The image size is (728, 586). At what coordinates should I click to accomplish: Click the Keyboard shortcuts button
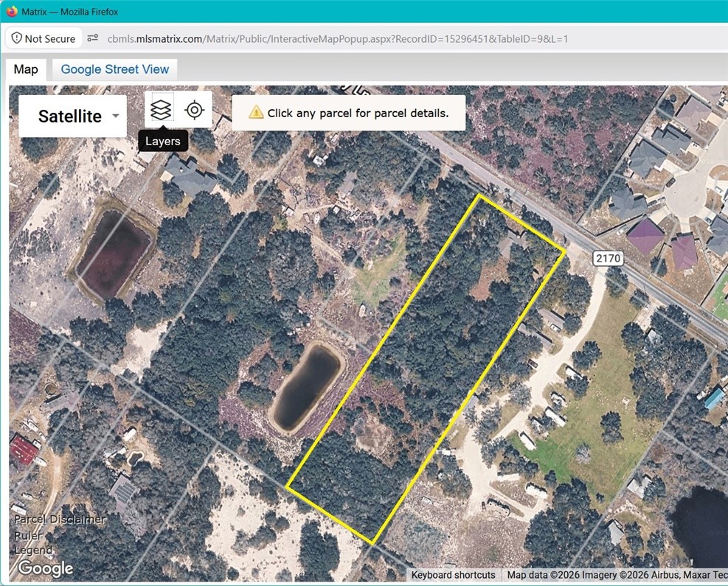click(453, 575)
